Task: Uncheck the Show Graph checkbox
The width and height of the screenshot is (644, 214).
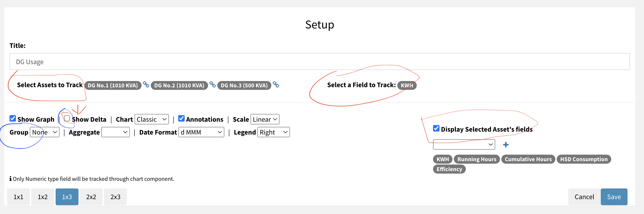Action: tap(13, 118)
